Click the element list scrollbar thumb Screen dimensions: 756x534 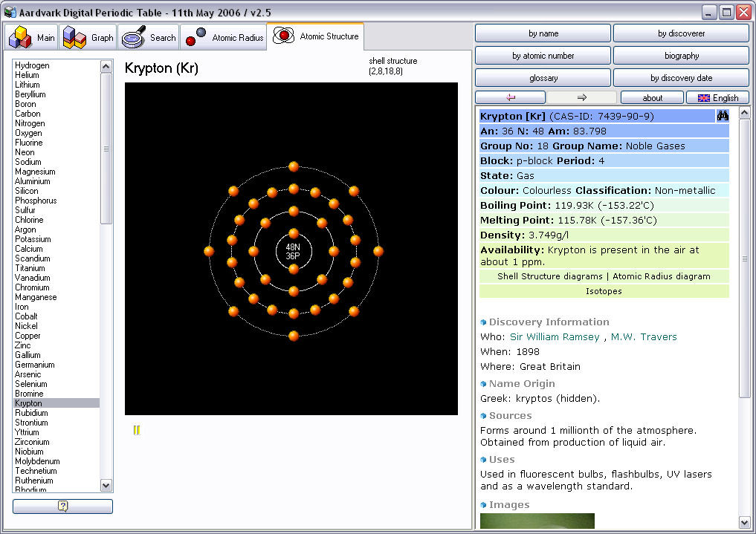[x=106, y=149]
